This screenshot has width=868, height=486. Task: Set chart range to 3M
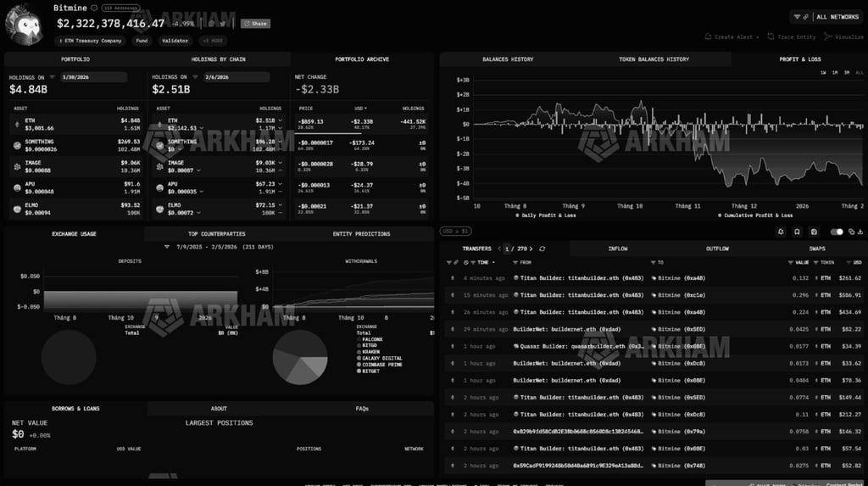(x=847, y=73)
